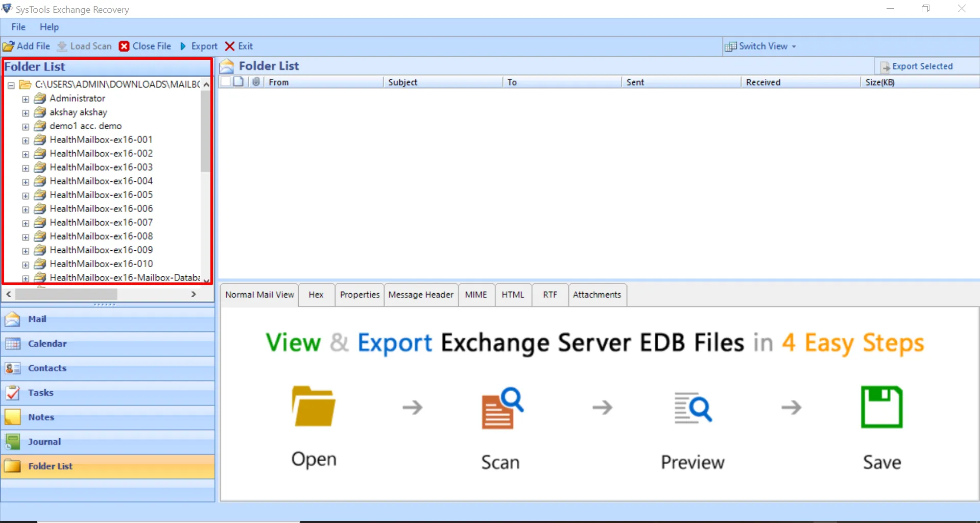This screenshot has height=523, width=980.
Task: Click the folder tree scroll left arrow
Action: click(x=9, y=294)
